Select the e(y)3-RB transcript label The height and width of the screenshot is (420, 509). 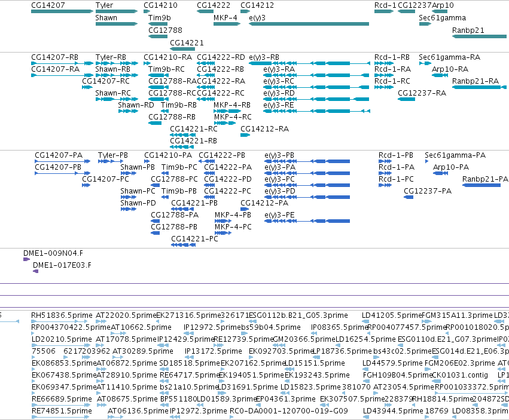click(264, 57)
